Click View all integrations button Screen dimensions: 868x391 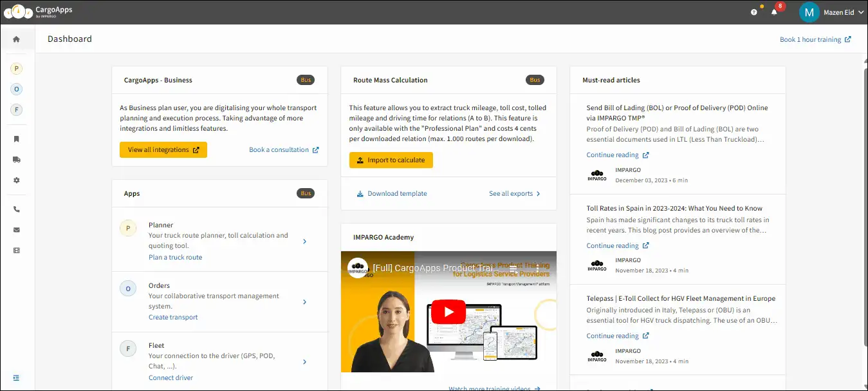163,149
